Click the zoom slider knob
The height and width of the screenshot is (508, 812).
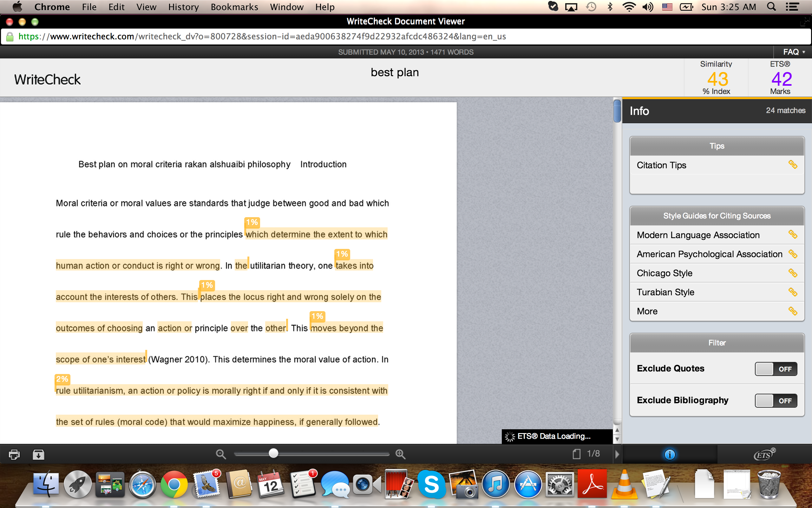(x=273, y=454)
